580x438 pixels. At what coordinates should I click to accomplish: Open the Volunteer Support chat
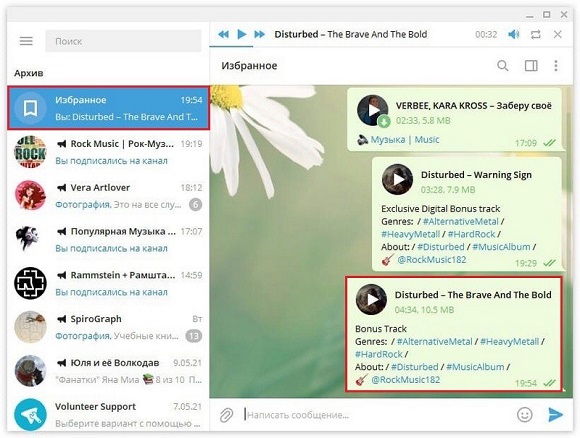pos(108,414)
